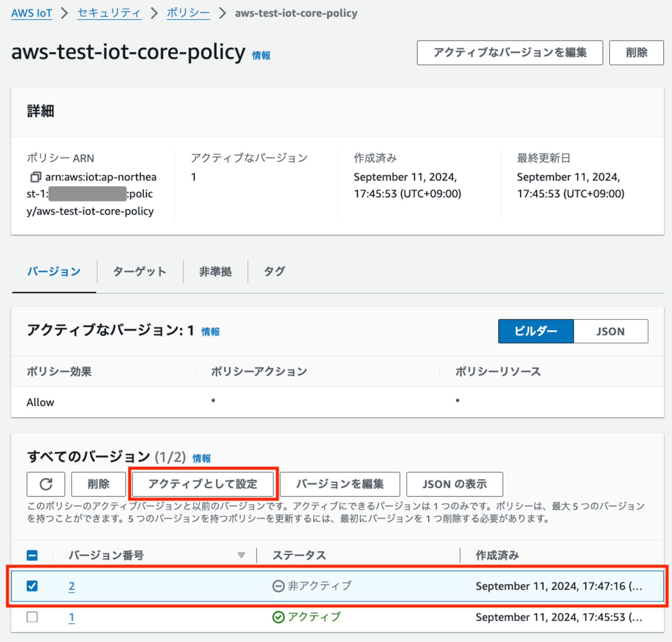672x642 pixels.
Task: Click the 作成済み column header in versions table
Action: coord(497,555)
